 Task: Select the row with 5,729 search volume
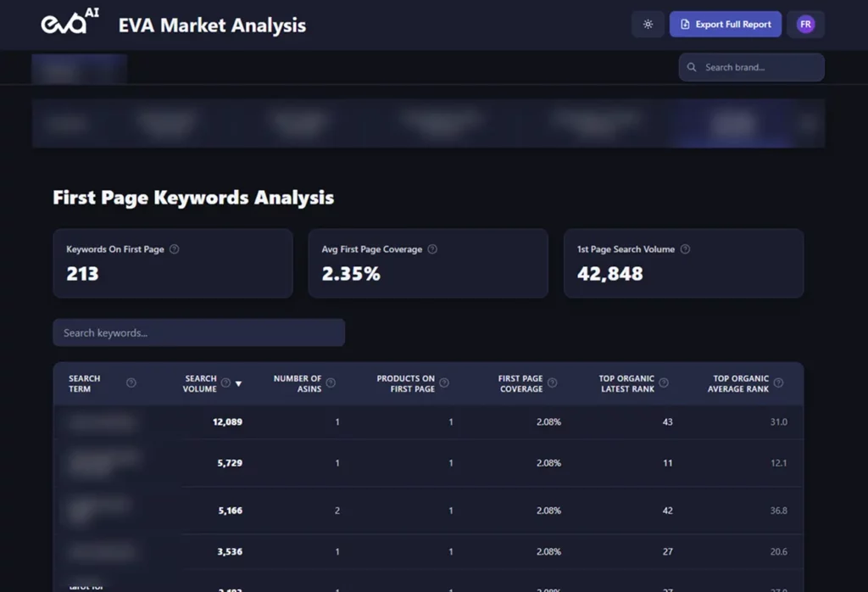pos(428,463)
